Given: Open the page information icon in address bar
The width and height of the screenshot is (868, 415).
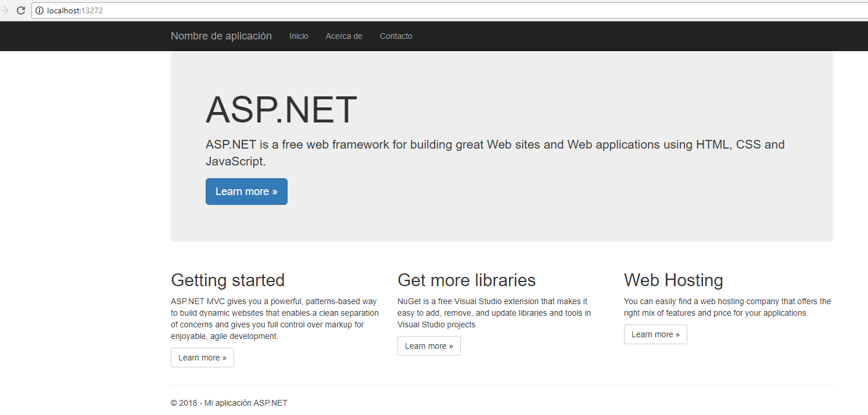Looking at the screenshot, I should coord(38,10).
